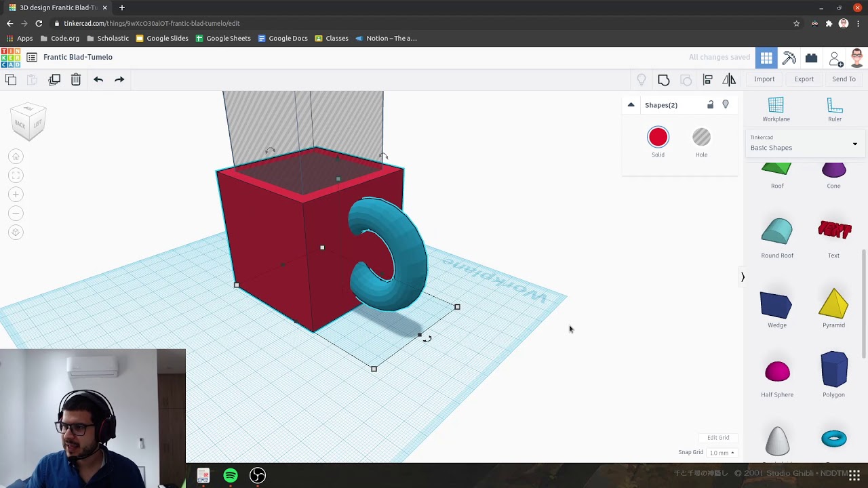Viewport: 868px width, 488px height.
Task: Click the Flip (mirror) tool icon
Action: click(x=729, y=80)
